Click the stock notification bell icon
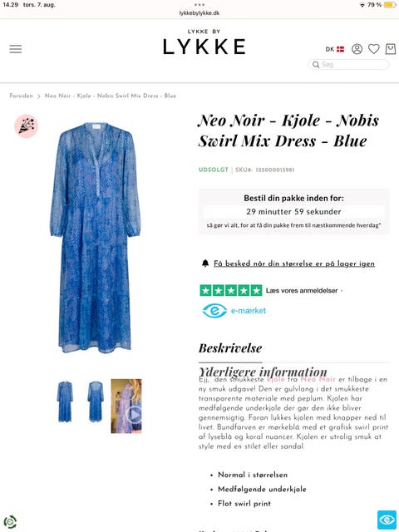Viewport: 399px width, 532px height. click(x=205, y=264)
